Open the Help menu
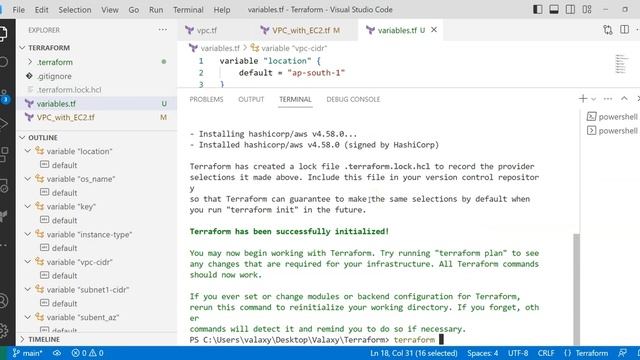The width and height of the screenshot is (640, 360). [222, 9]
